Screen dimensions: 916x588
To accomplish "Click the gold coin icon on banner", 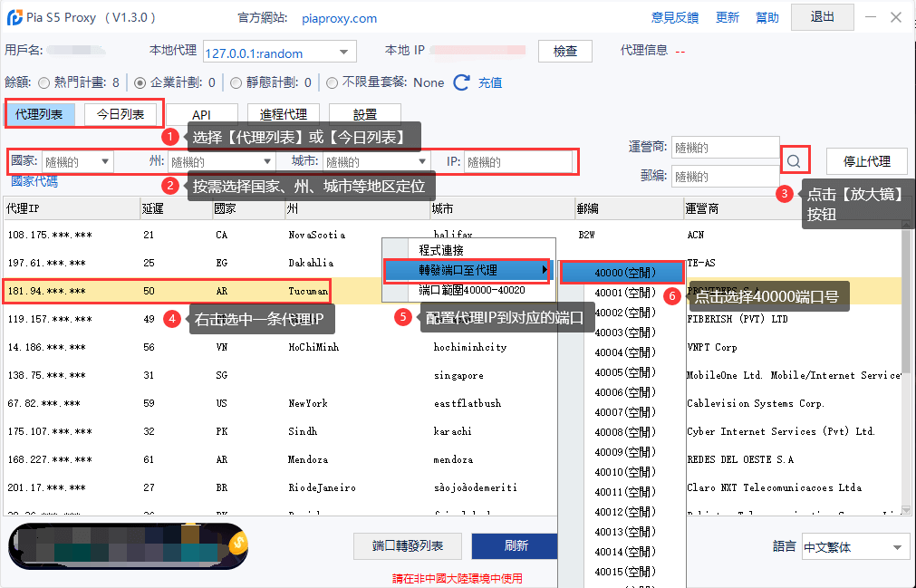I will tap(237, 544).
